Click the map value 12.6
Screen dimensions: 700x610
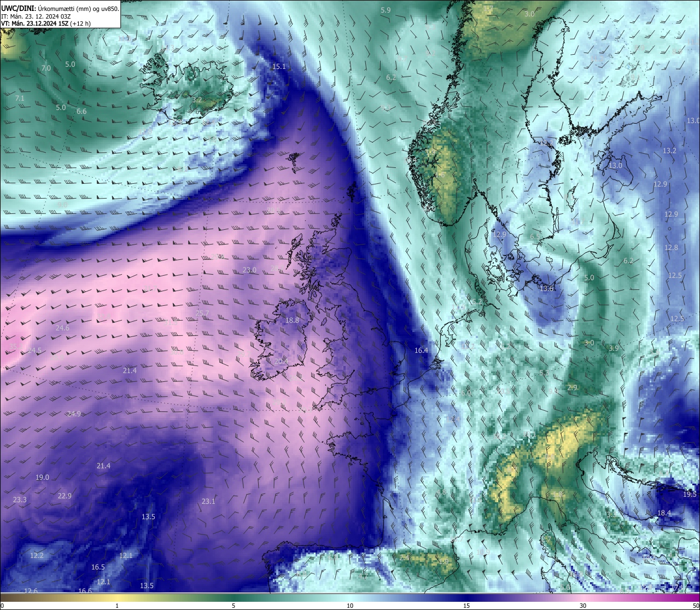pyautogui.click(x=31, y=591)
